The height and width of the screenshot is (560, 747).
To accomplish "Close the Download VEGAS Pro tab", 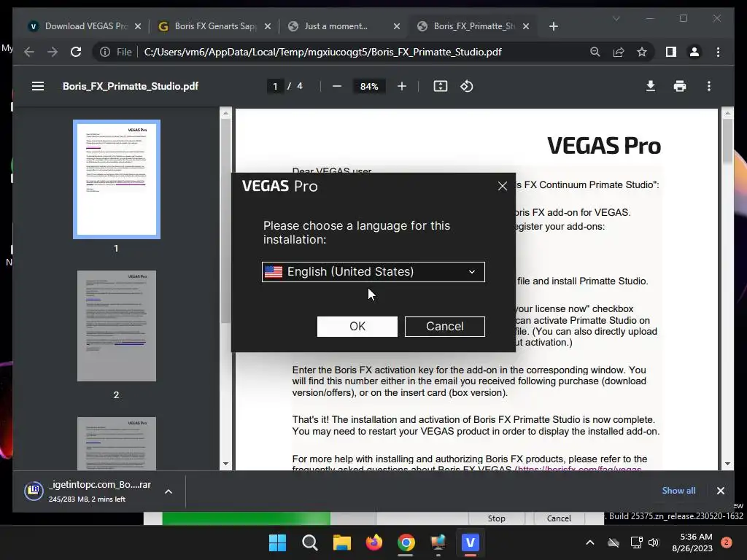I will point(138,26).
